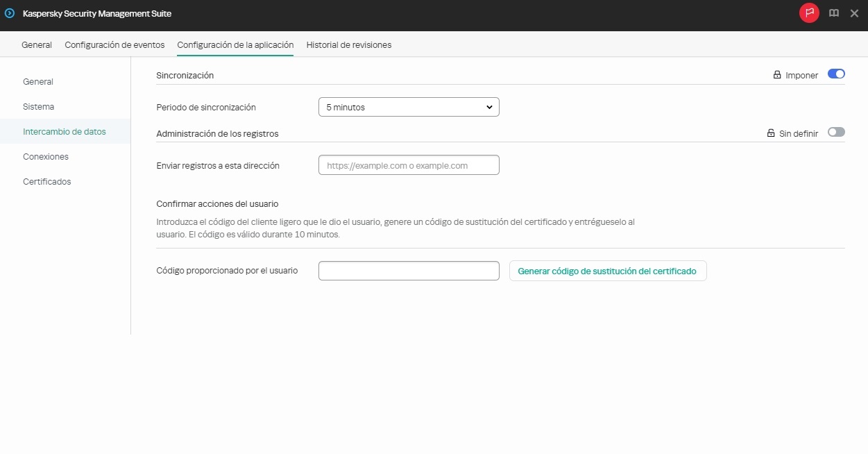
Task: Enable the Sin definir toggle
Action: [x=836, y=132]
